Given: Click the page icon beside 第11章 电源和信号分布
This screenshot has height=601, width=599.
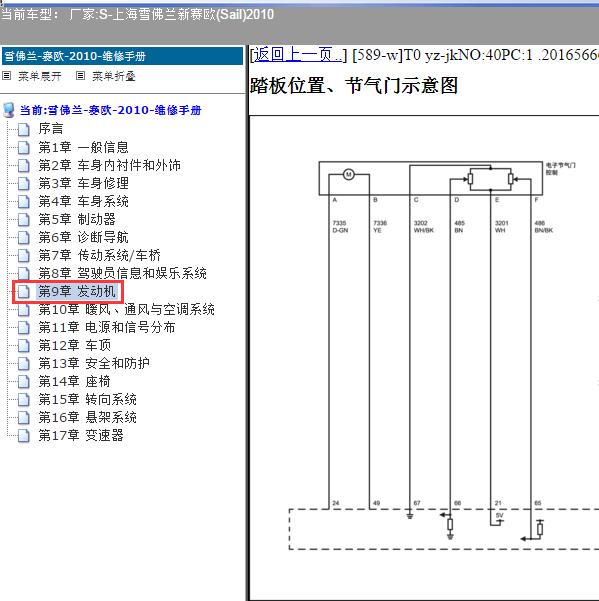Looking at the screenshot, I should click(24, 327).
